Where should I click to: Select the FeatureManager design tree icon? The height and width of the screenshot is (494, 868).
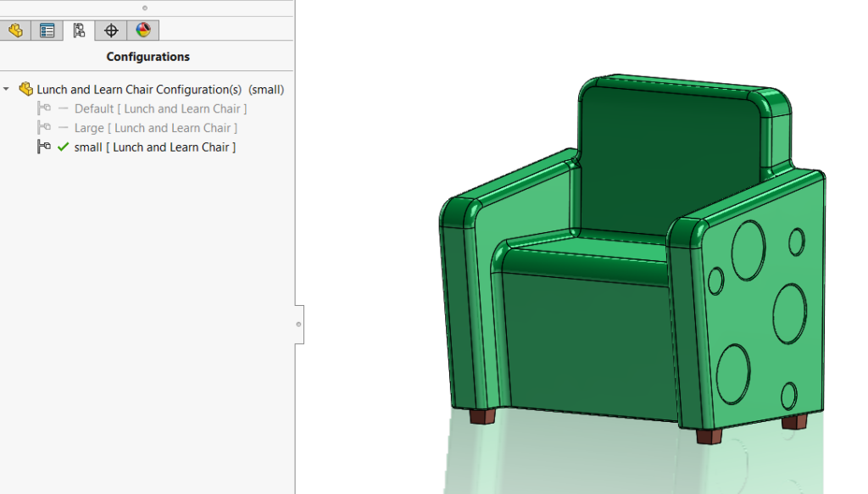15,30
